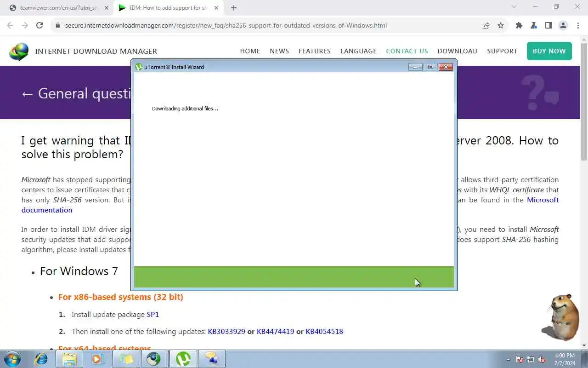Open the KB3033929 update link
This screenshot has width=588, height=368.
click(x=226, y=331)
